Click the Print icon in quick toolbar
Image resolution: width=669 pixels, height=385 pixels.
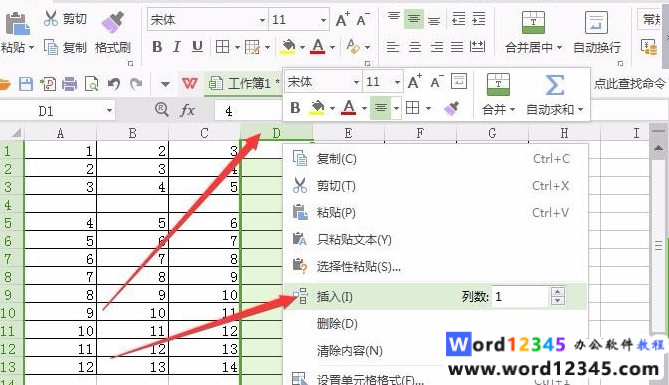click(x=70, y=84)
